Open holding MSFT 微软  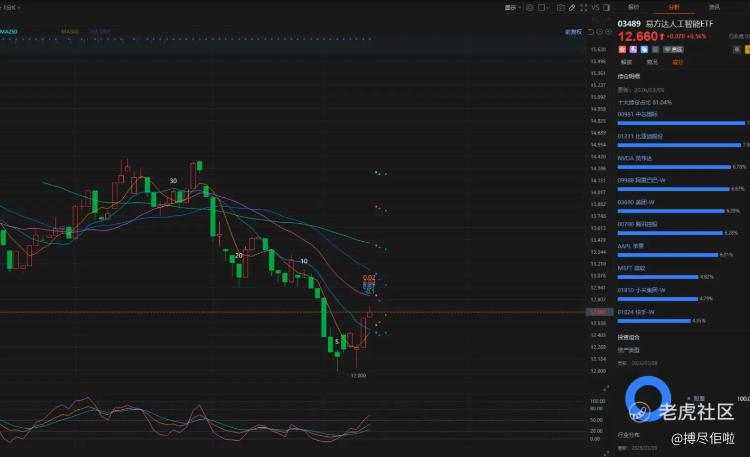coord(631,268)
